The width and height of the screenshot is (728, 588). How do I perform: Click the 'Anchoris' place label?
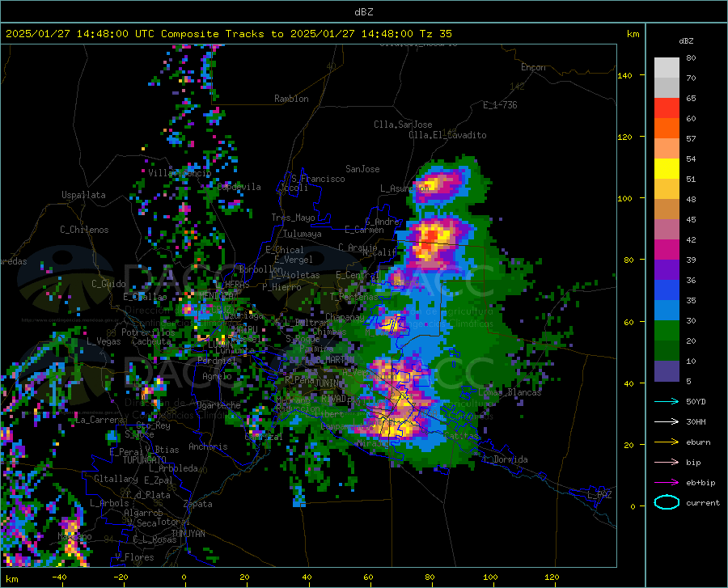[x=208, y=447]
